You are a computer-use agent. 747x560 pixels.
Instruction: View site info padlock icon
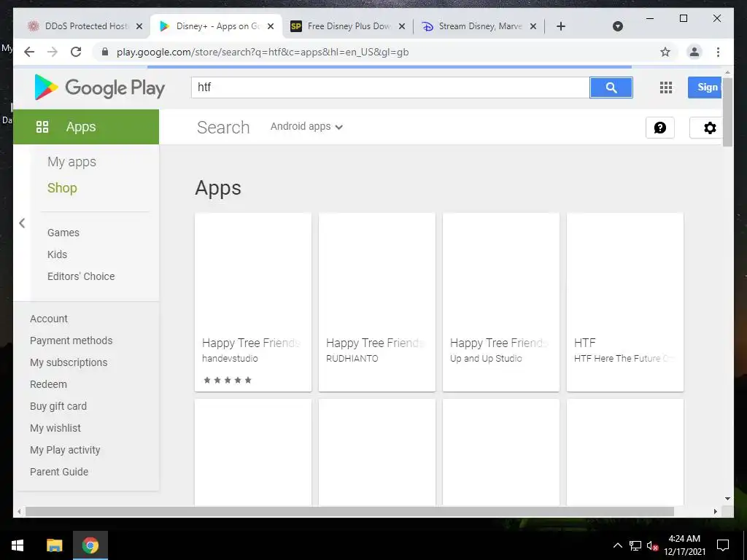(105, 52)
